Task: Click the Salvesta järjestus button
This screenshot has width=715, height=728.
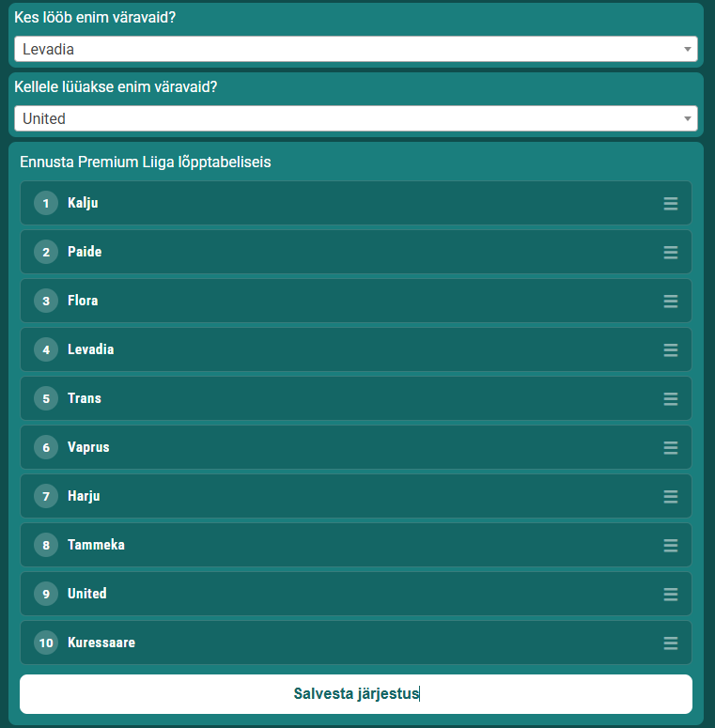Action: pos(356,694)
